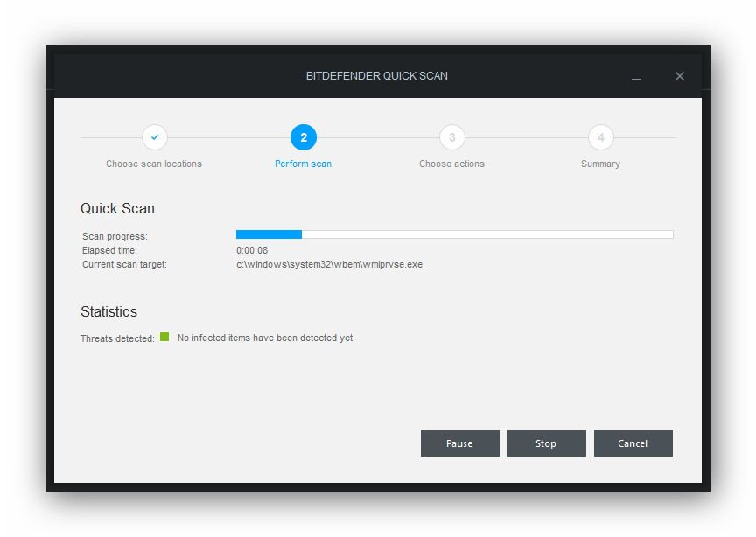Viewport: 756px width, 537px height.
Task: Click the Quick Scan heading
Action: pos(117,209)
